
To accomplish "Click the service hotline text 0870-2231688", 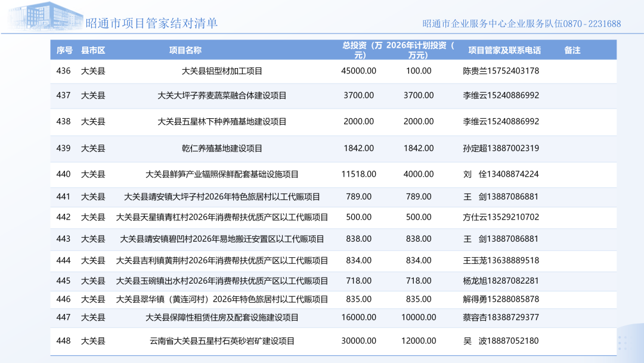I will tap(592, 24).
